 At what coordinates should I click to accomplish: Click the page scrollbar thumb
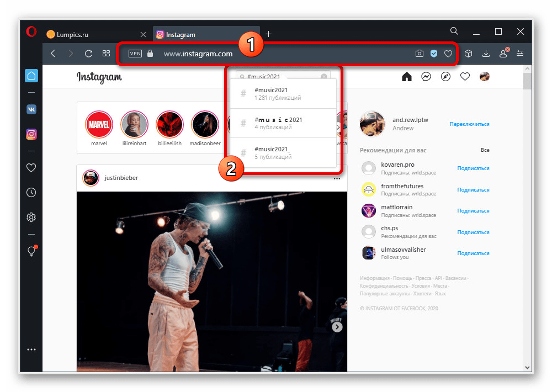coord(527,81)
